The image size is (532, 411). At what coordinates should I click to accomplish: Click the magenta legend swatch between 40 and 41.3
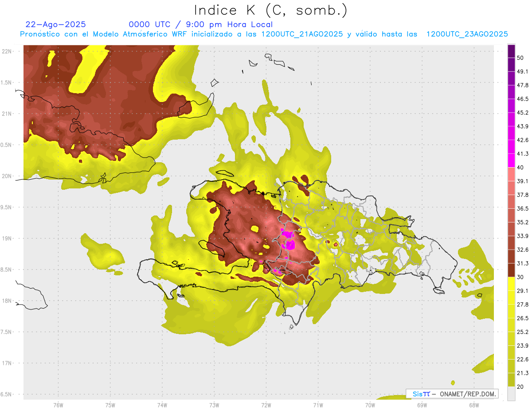(512, 160)
